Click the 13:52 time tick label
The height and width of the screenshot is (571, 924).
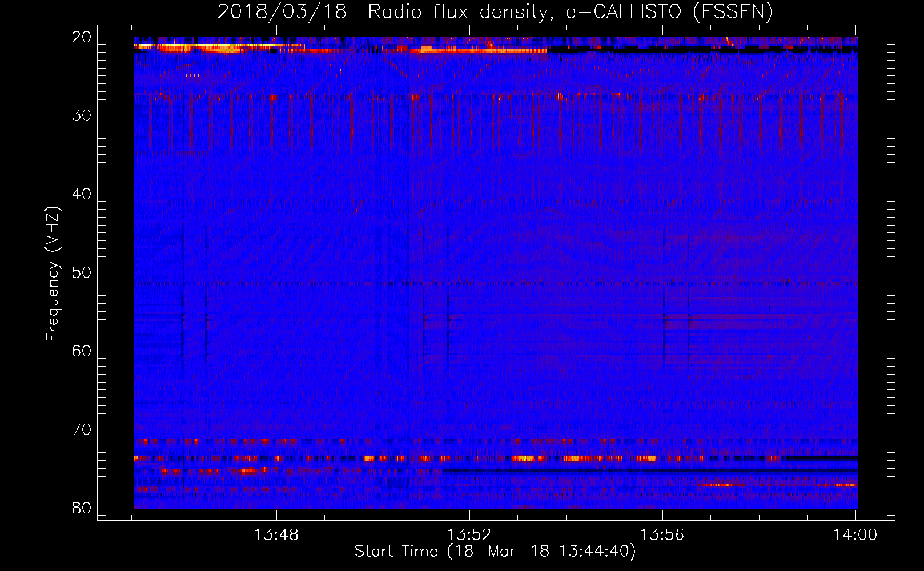click(x=469, y=535)
